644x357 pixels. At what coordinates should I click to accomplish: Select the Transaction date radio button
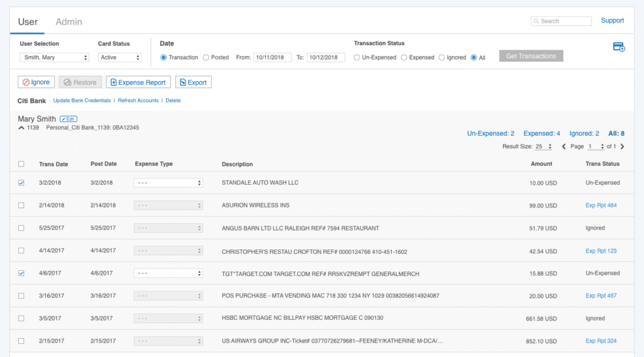coord(164,57)
